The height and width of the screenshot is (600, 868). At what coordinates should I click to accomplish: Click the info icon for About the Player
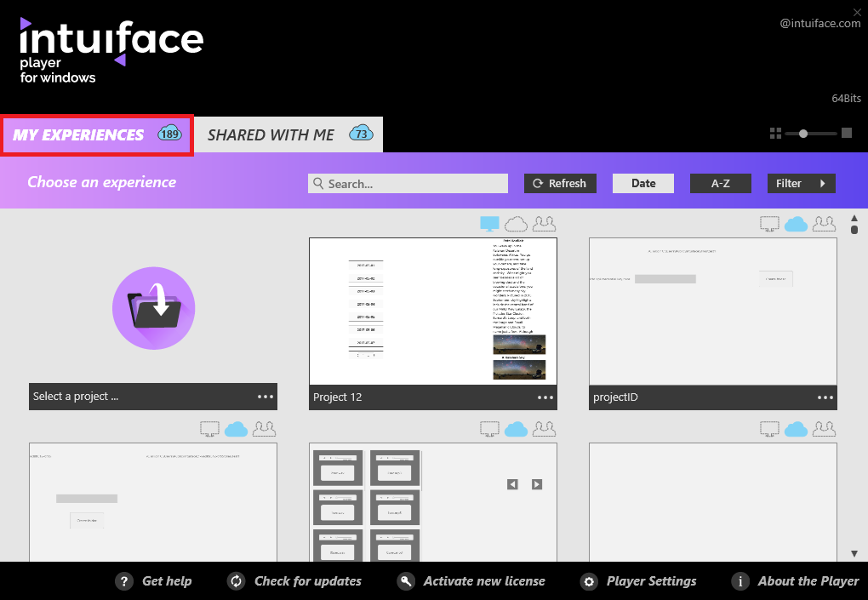[740, 581]
